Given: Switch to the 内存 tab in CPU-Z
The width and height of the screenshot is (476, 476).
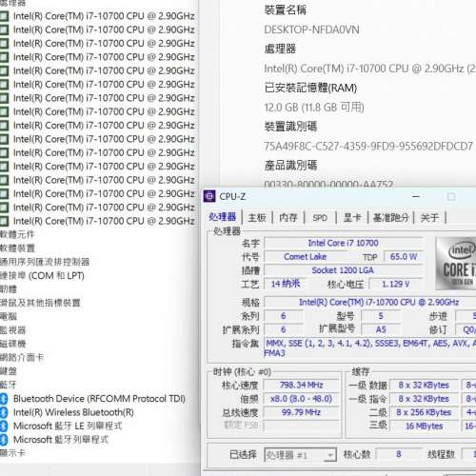Looking at the screenshot, I should [288, 218].
